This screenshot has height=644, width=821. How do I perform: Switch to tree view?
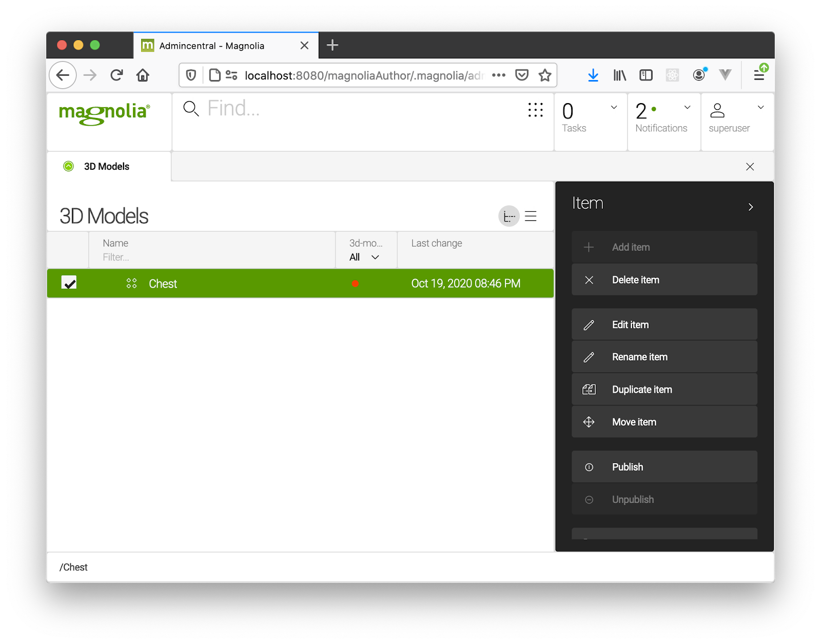509,216
